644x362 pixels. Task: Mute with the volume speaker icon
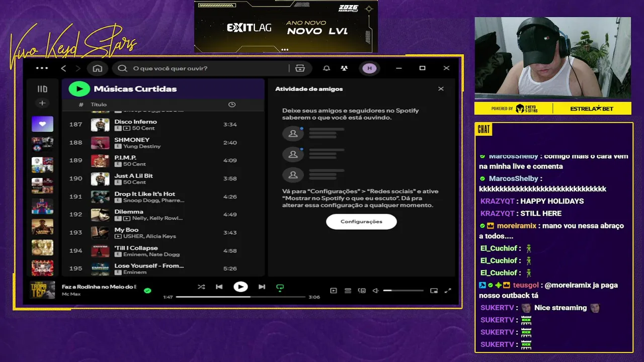375,291
